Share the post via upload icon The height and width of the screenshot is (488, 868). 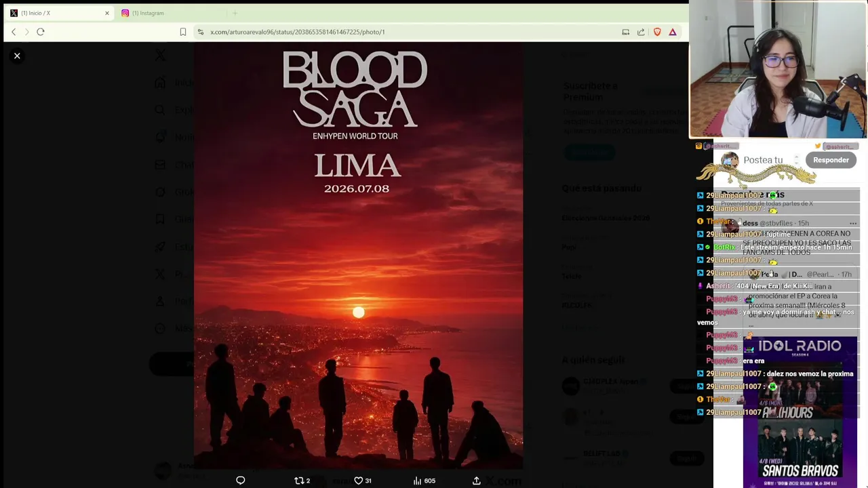click(477, 481)
